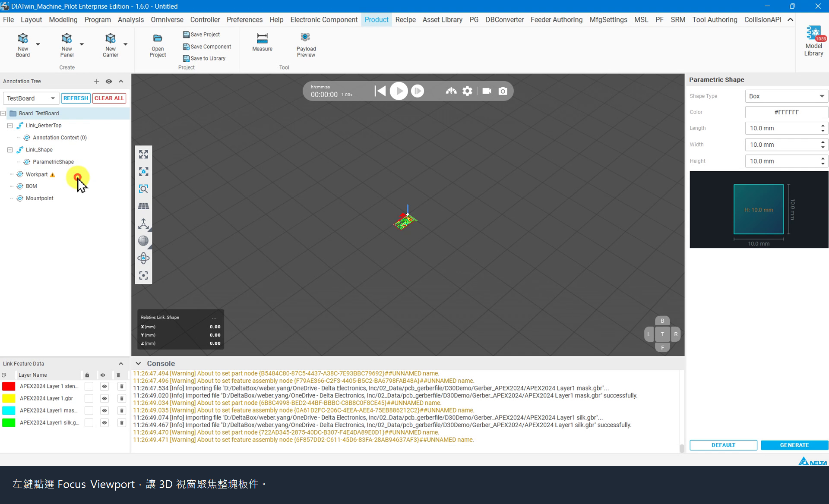Switch to the Top view on the view cube

coord(662,334)
